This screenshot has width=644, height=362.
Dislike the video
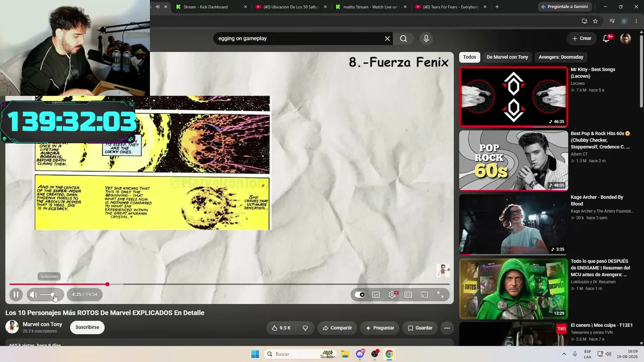click(305, 328)
